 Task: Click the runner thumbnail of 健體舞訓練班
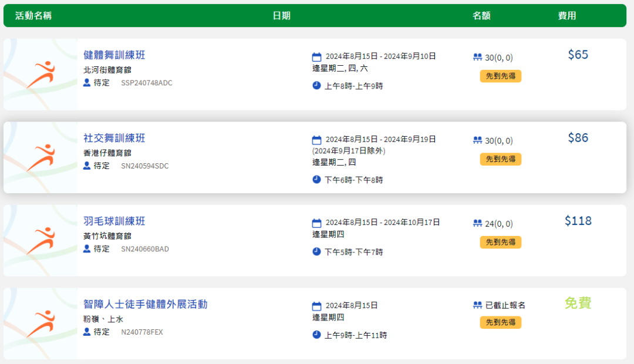tap(41, 75)
